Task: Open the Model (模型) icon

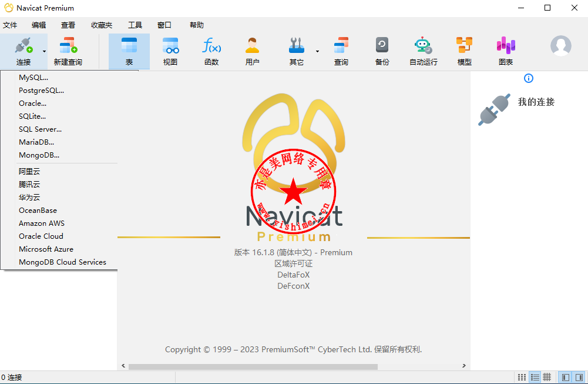Action: click(464, 46)
